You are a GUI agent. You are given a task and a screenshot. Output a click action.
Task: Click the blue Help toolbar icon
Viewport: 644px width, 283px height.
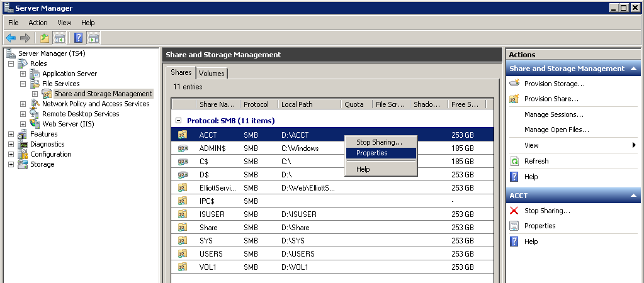click(x=79, y=38)
